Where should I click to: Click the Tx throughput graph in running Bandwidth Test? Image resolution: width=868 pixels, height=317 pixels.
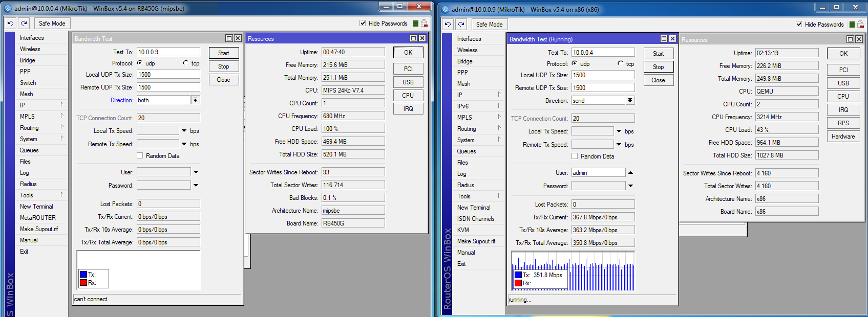(573, 271)
